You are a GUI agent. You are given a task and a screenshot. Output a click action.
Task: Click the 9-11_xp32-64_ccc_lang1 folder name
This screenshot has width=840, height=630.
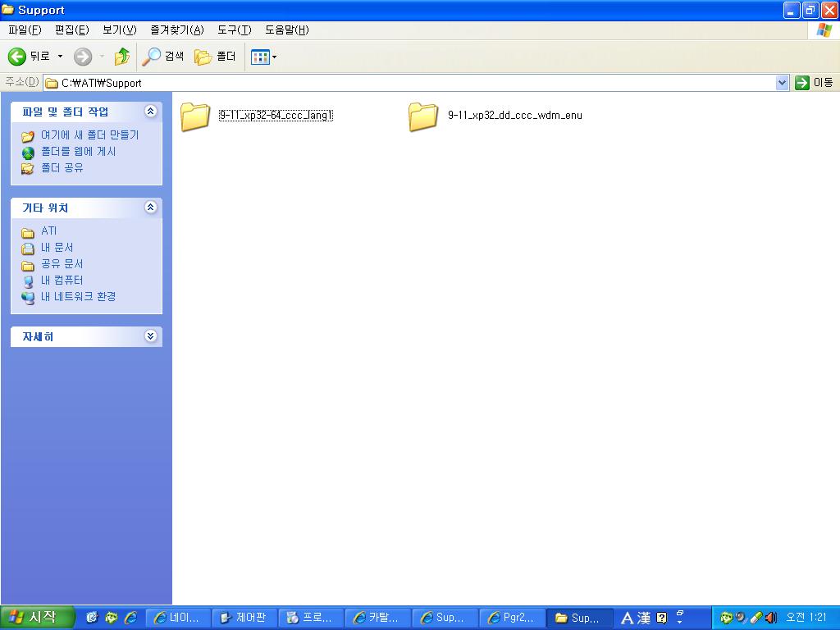click(x=276, y=115)
